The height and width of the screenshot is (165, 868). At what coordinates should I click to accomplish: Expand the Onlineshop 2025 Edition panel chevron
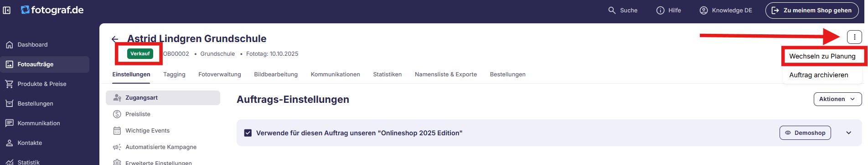(849, 133)
